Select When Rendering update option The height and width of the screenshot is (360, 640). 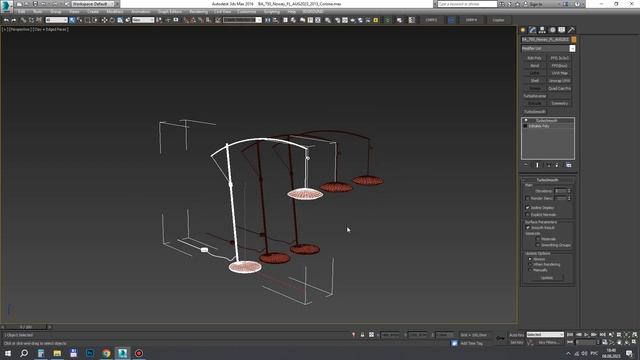pos(530,264)
